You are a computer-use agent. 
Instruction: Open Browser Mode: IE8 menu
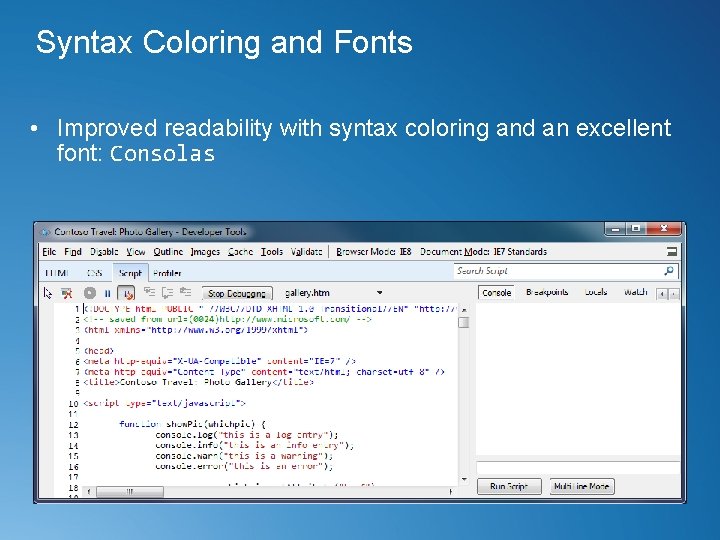click(374, 252)
